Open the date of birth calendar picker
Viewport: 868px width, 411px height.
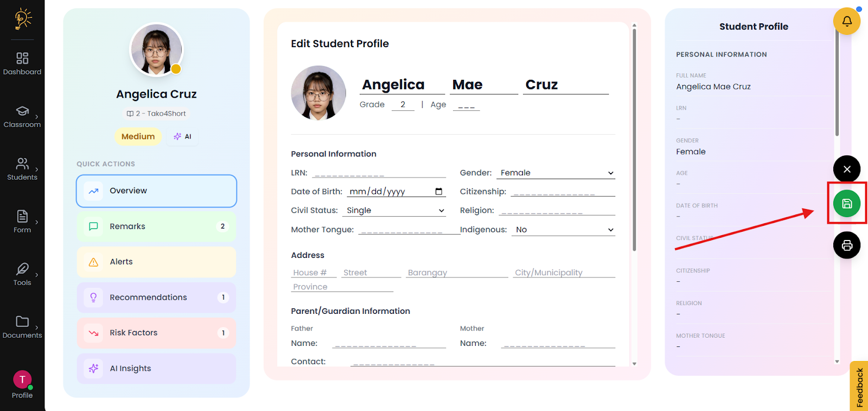pos(439,192)
